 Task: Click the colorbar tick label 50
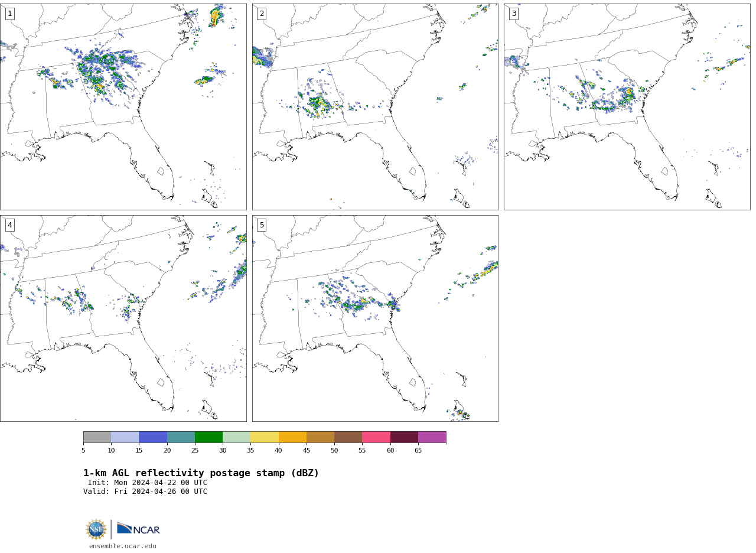pos(334,451)
